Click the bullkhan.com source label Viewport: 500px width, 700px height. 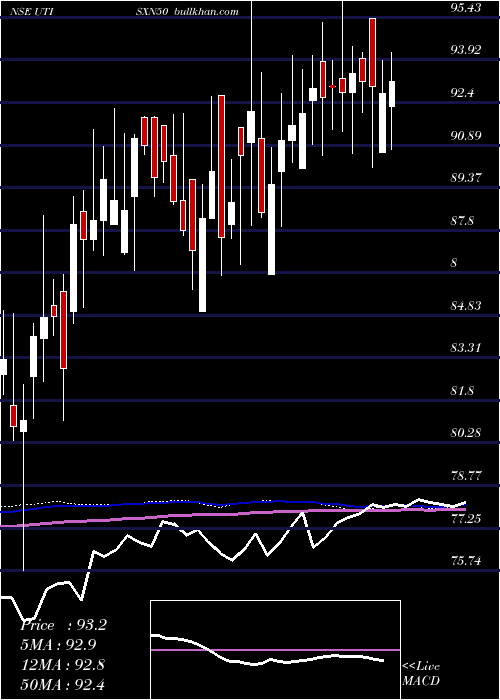click(205, 12)
